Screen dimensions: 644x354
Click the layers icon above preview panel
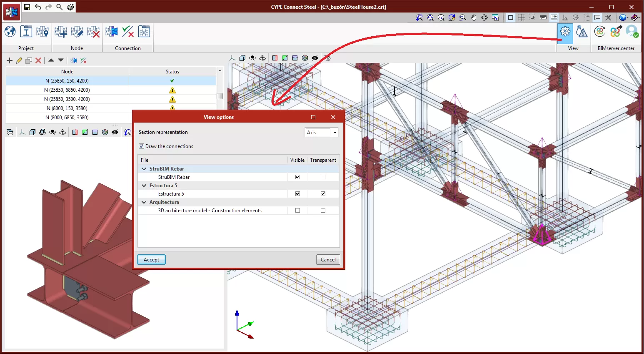point(10,132)
